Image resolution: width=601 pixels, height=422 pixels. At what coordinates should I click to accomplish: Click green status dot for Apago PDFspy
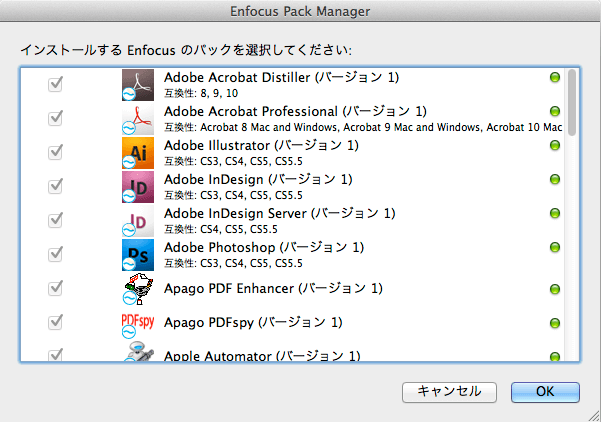click(555, 323)
